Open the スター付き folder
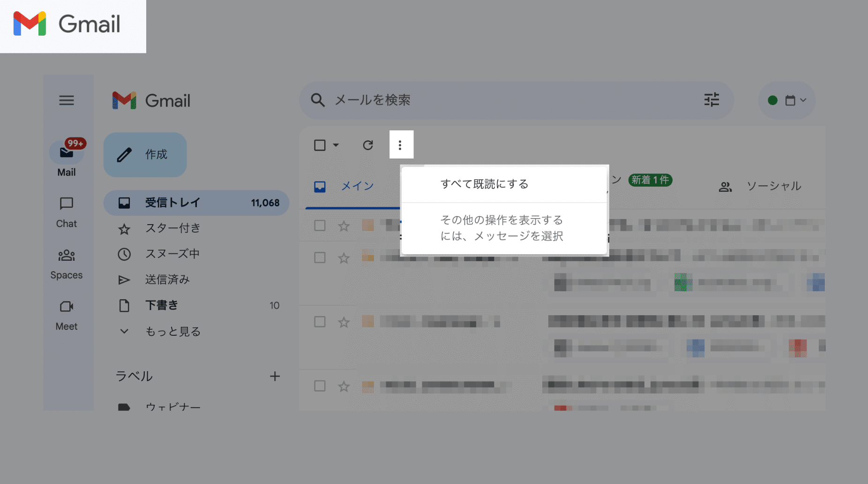The image size is (868, 484). 196,228
